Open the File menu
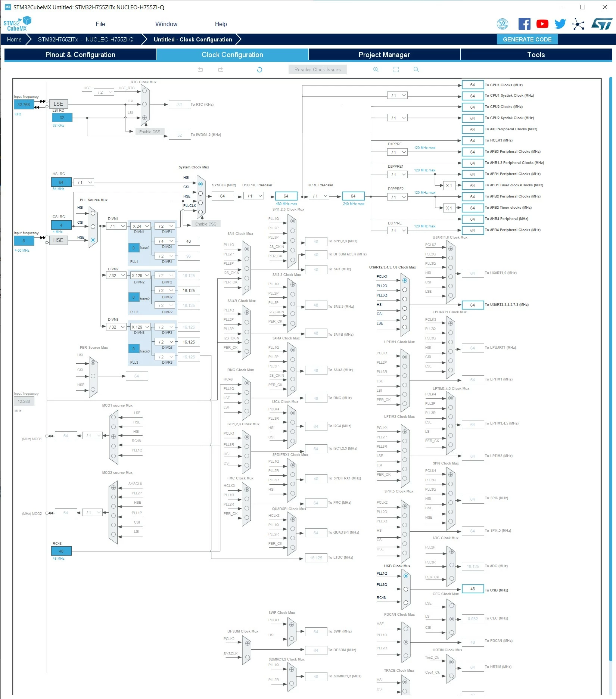Screen dimensions: 616x699 (x=100, y=24)
